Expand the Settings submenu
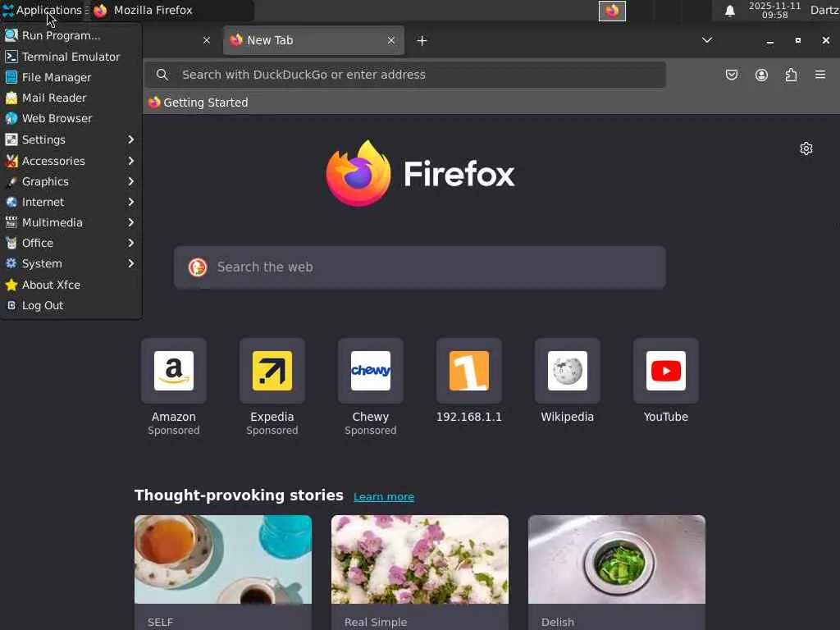 [x=71, y=139]
